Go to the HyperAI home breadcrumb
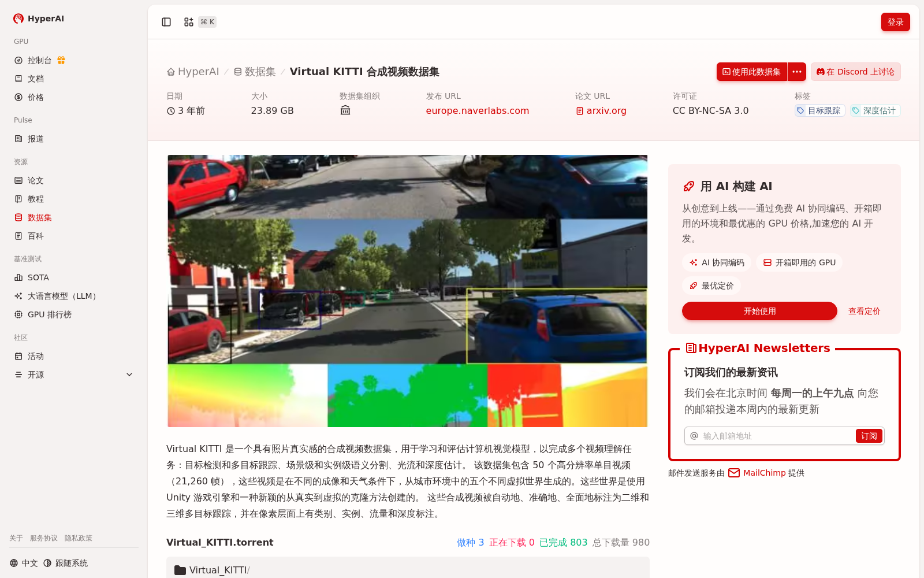This screenshot has height=578, width=924. (193, 72)
